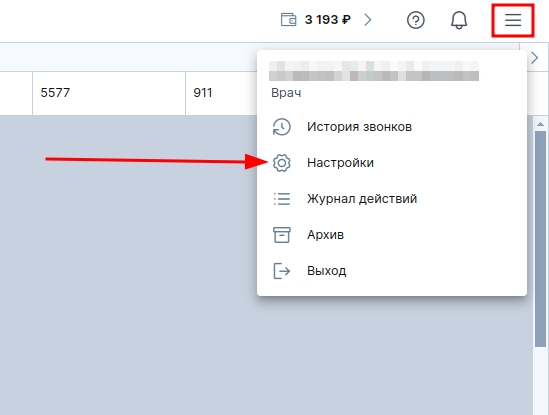This screenshot has width=549, height=415.
Task: Open the hamburger menu icon
Action: [x=513, y=20]
